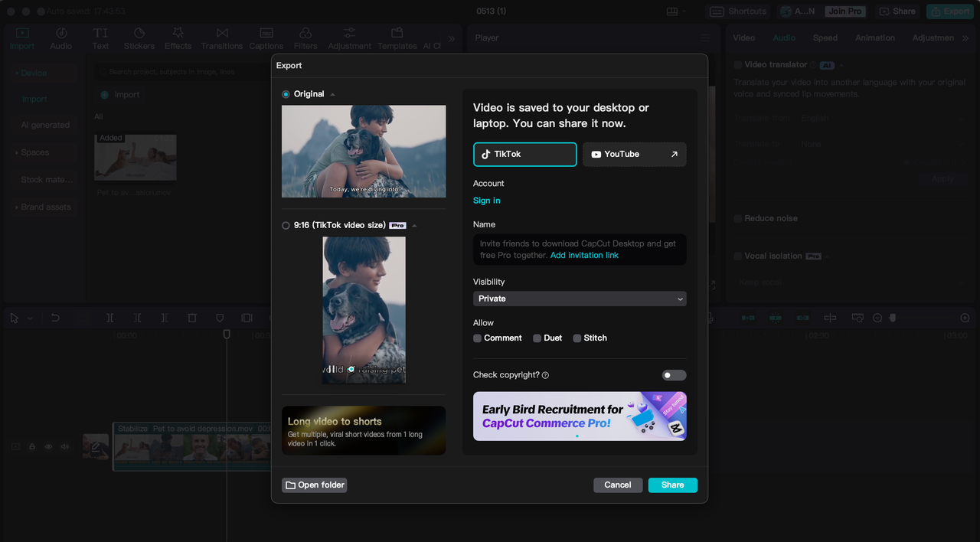This screenshot has width=980, height=542.
Task: Click the Name input field
Action: [x=580, y=250]
